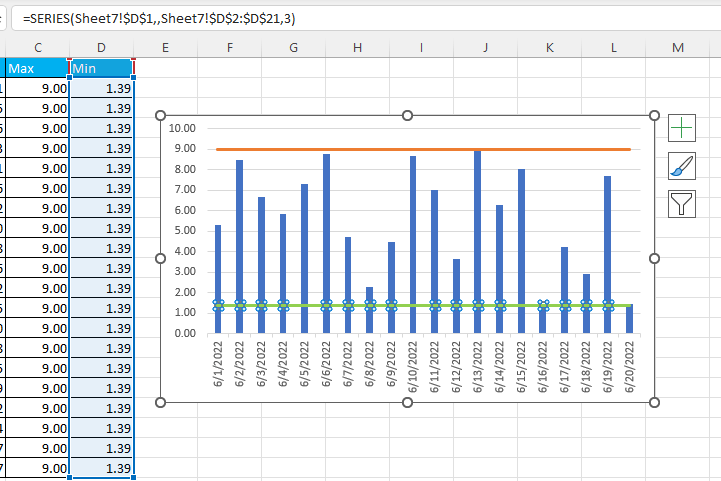
Task: Click the right-middle chart resize handle
Action: click(654, 258)
